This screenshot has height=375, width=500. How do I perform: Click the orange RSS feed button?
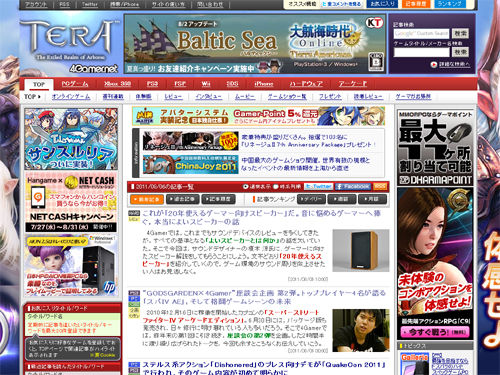[380, 187]
